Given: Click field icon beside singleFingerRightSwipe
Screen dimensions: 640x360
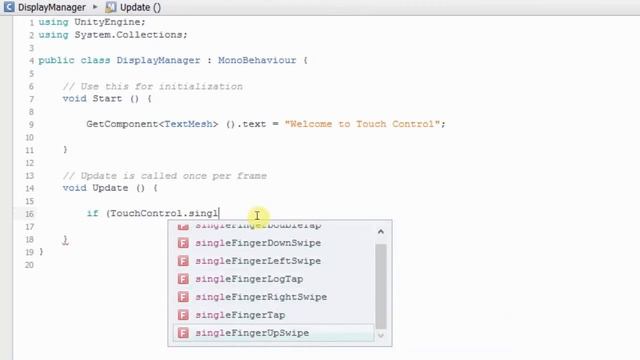Looking at the screenshot, I should coord(183,297).
